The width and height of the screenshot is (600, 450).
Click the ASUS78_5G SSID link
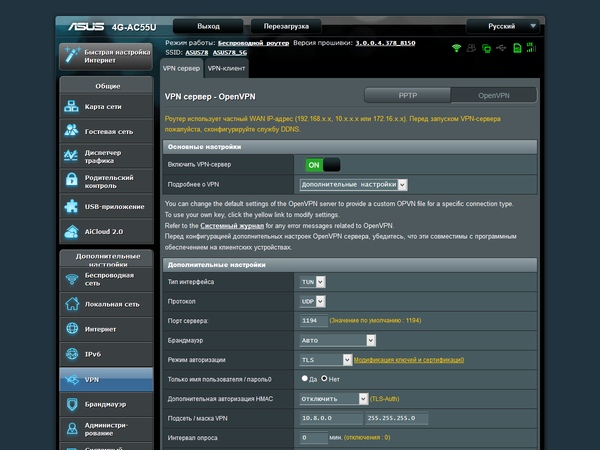click(x=230, y=52)
